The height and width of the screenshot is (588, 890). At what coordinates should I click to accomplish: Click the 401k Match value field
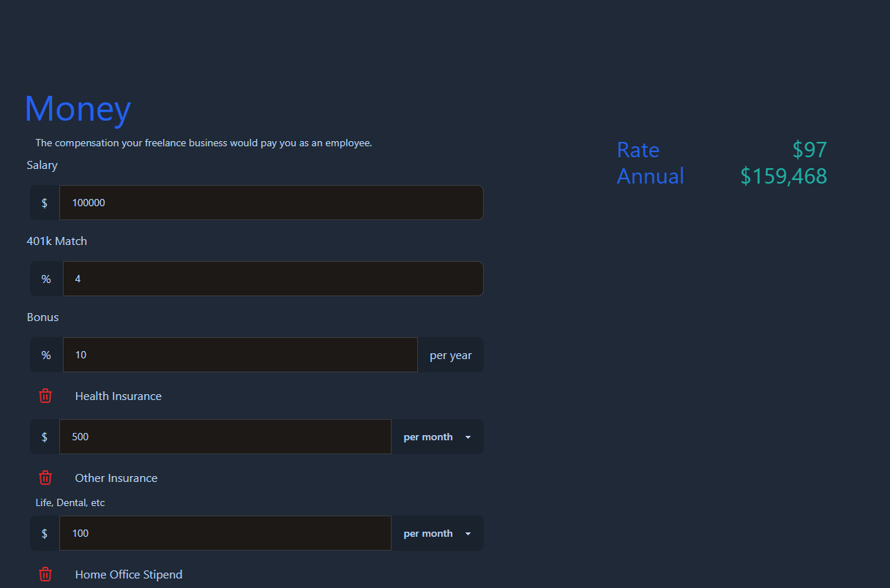coord(273,279)
